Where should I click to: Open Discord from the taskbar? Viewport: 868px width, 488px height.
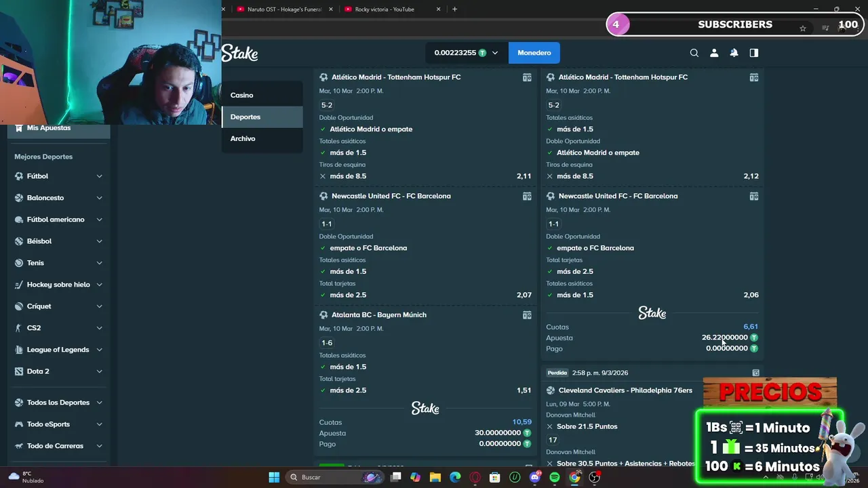tap(535, 477)
